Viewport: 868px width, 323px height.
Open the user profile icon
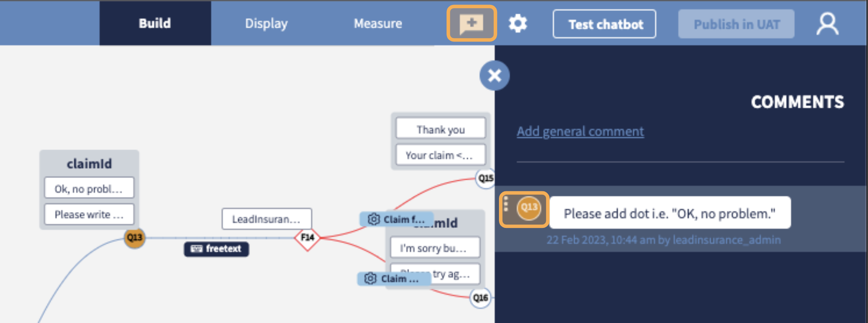pyautogui.click(x=827, y=24)
